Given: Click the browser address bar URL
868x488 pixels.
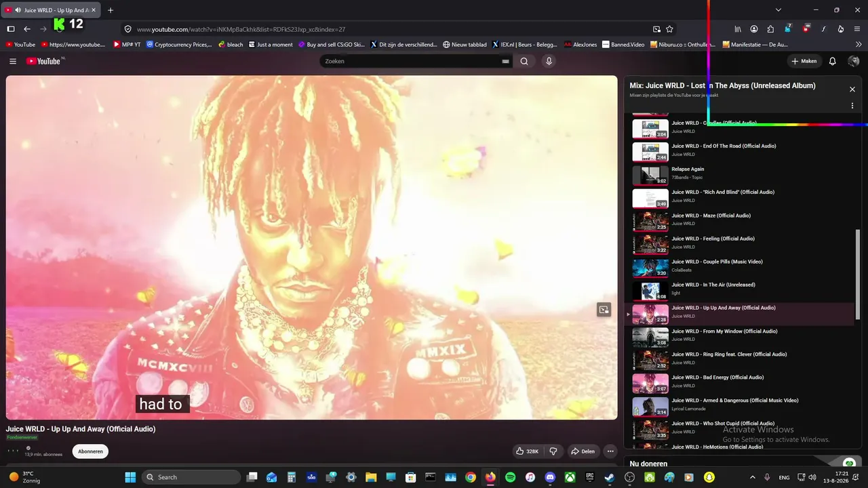Looking at the screenshot, I should (241, 29).
